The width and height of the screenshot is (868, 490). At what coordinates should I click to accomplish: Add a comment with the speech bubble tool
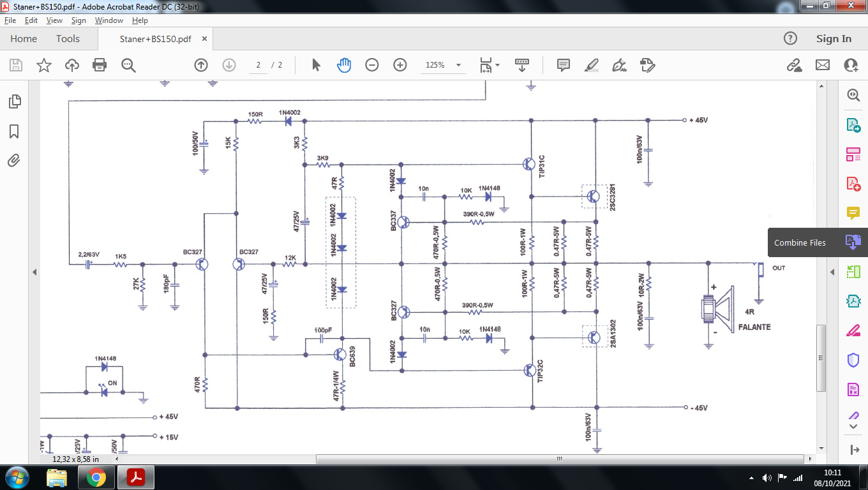(x=564, y=65)
